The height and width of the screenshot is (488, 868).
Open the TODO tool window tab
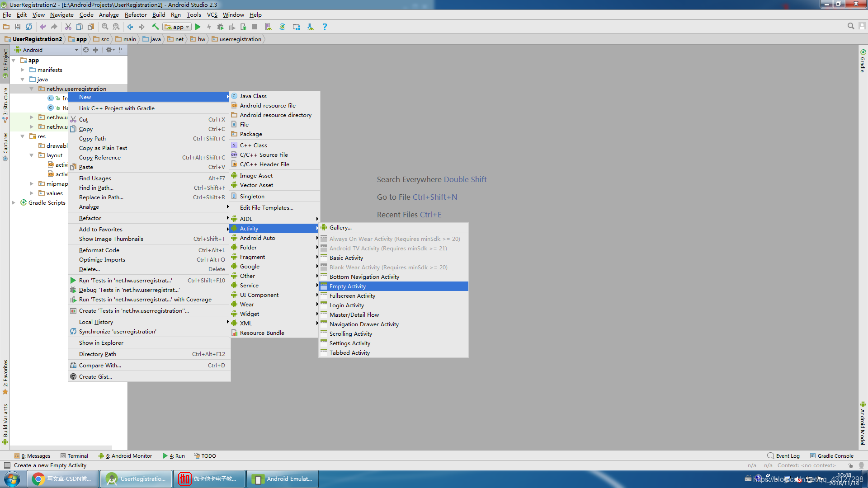205,455
